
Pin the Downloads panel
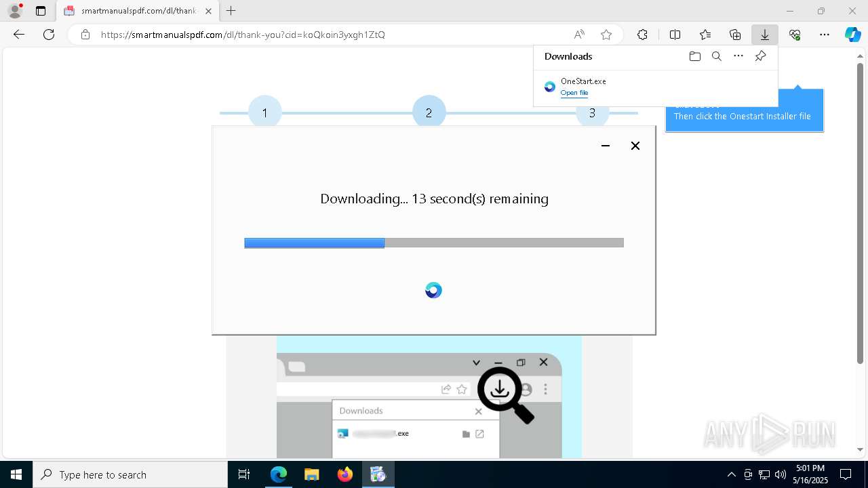coord(760,56)
